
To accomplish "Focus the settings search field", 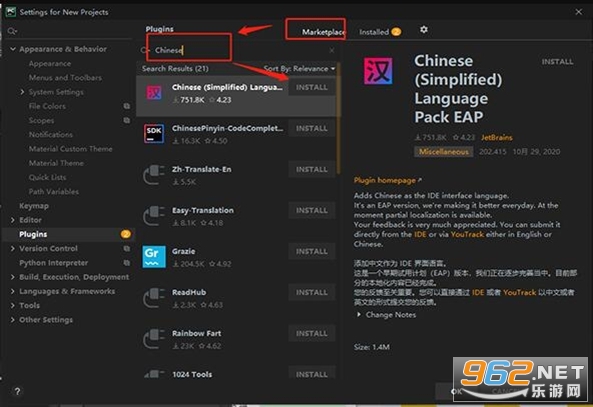I will [x=69, y=31].
